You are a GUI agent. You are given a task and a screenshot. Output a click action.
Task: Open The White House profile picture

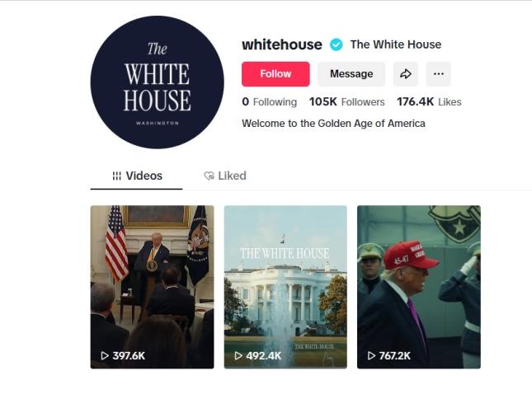(157, 82)
